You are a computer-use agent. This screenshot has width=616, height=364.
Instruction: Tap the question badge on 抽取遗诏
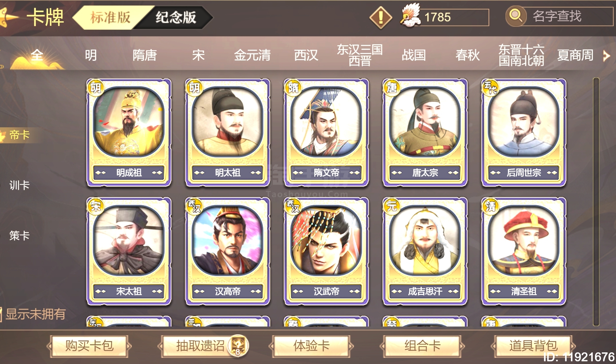tap(238, 346)
